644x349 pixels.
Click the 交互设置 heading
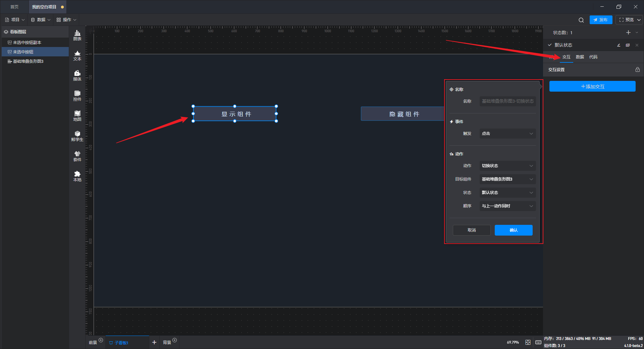556,70
